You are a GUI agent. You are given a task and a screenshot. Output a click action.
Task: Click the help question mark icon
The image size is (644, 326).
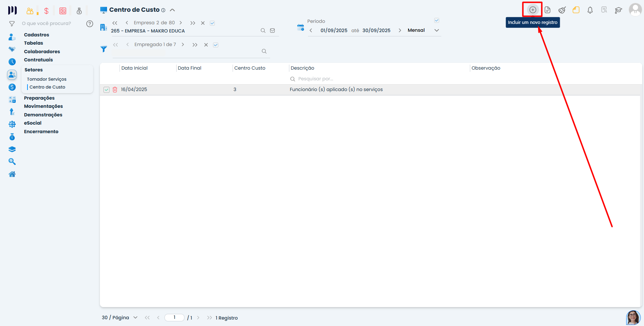tap(90, 24)
